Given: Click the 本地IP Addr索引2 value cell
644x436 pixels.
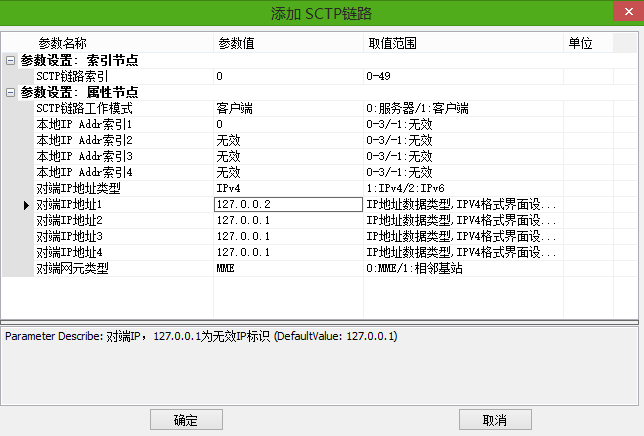Looking at the screenshot, I should pyautogui.click(x=287, y=140).
